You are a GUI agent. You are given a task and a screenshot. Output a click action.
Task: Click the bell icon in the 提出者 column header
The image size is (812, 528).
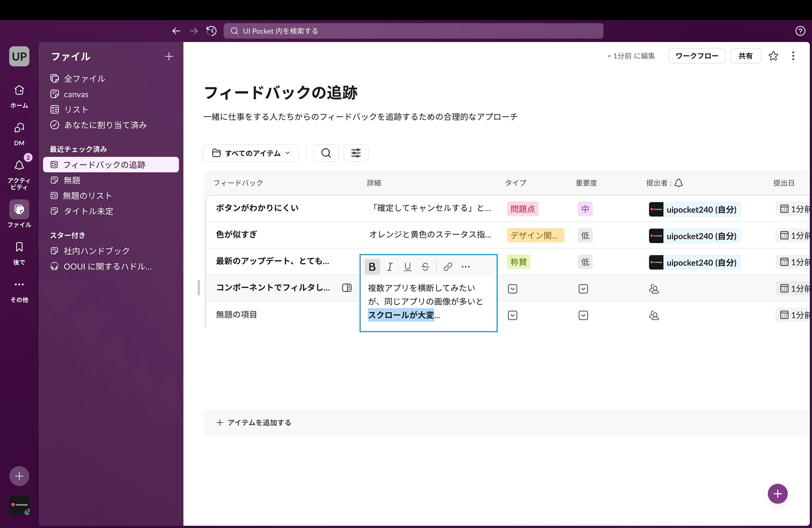pos(679,183)
